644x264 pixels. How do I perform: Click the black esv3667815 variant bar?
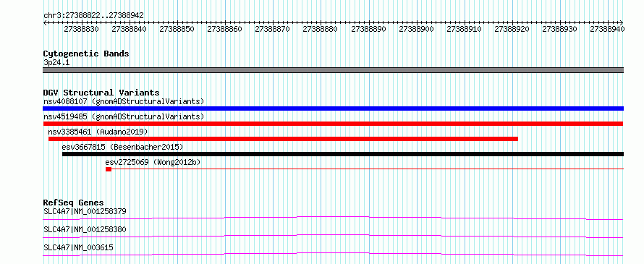tap(343, 154)
